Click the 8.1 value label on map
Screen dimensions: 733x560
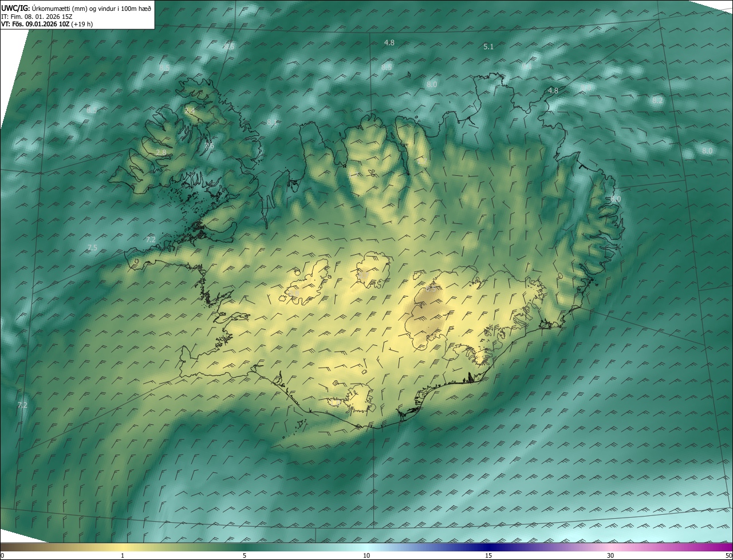pos(271,122)
